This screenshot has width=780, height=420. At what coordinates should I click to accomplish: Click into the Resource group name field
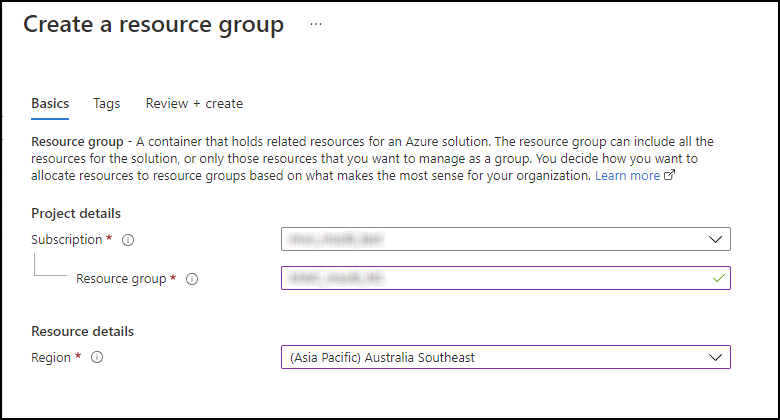tap(505, 278)
